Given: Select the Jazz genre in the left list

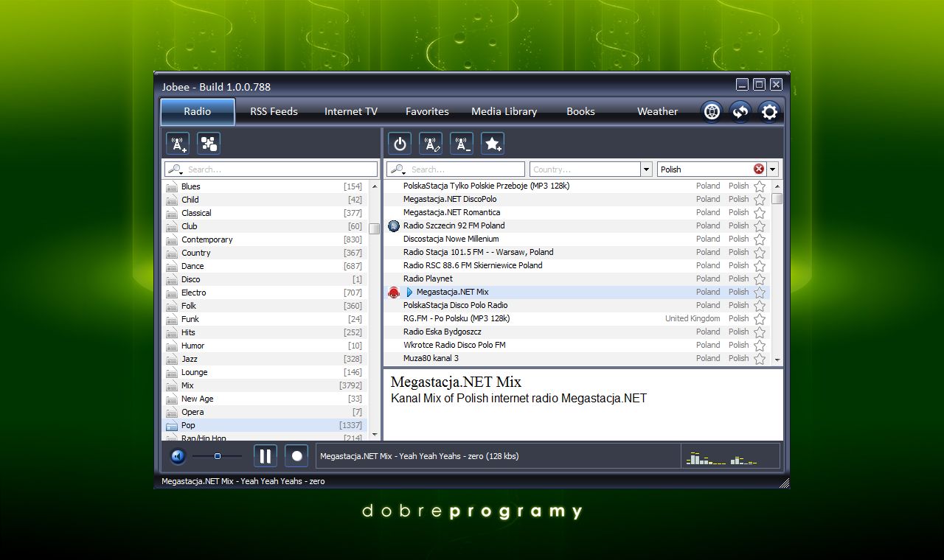Looking at the screenshot, I should [x=190, y=359].
